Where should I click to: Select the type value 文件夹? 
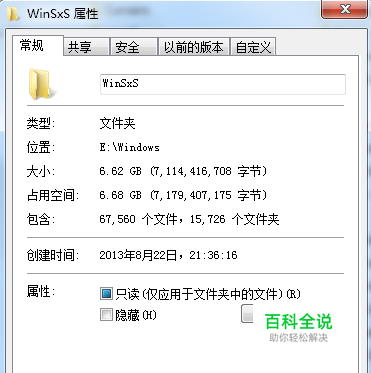coord(117,124)
